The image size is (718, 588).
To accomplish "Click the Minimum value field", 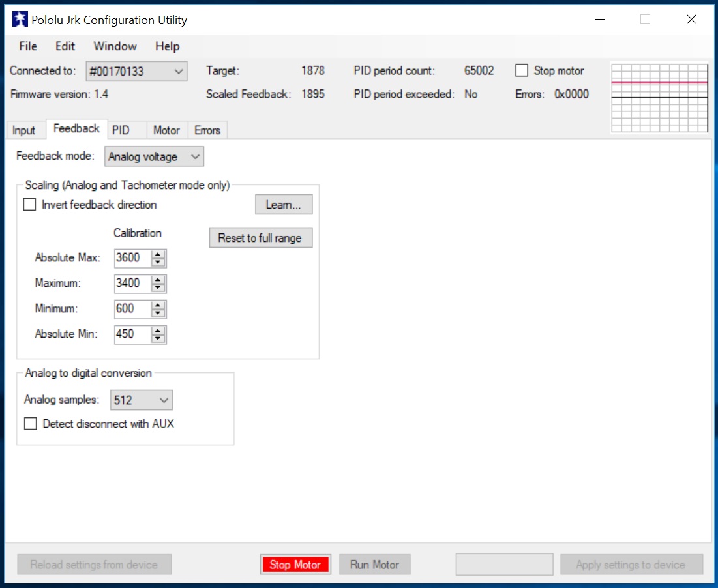I will (x=132, y=309).
